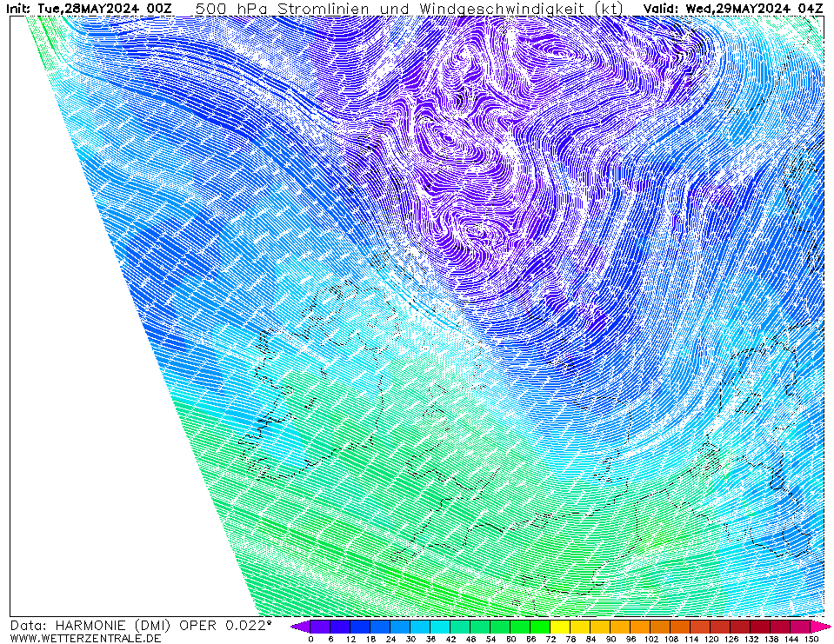This screenshot has height=644, width=834.
Task: Click the 'Valid: Wed,29MAY2024 04Z' text
Action: tap(733, 9)
